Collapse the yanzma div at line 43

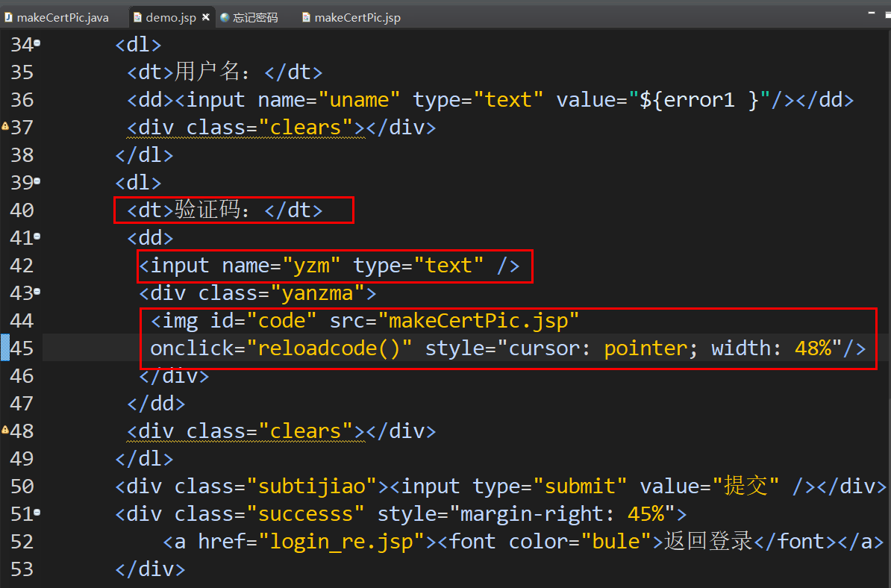[x=37, y=292]
